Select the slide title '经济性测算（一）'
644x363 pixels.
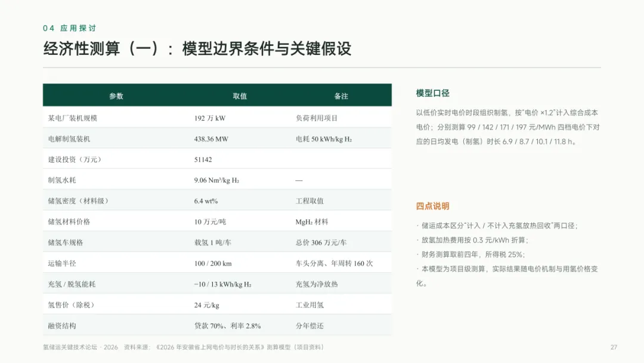tap(101, 48)
